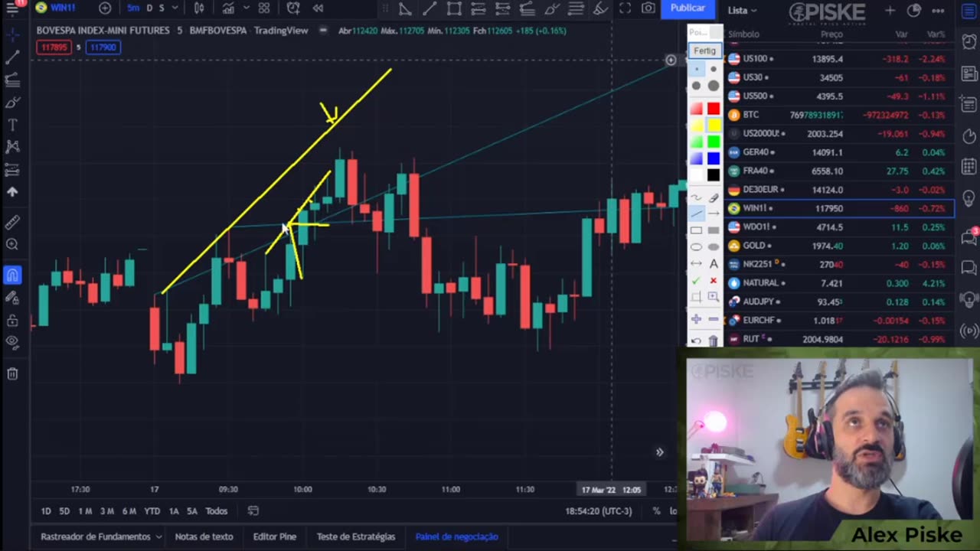
Task: Click the trash icon to remove drawings
Action: click(x=12, y=373)
